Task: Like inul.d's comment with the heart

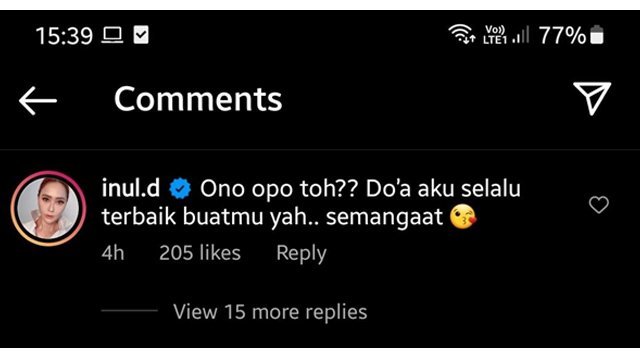Action: (x=599, y=204)
